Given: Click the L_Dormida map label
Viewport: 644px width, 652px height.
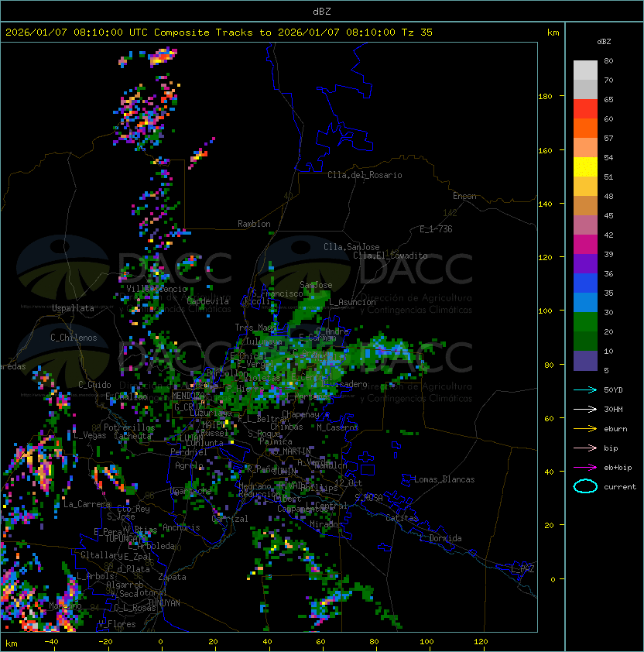Looking at the screenshot, I should click(440, 538).
